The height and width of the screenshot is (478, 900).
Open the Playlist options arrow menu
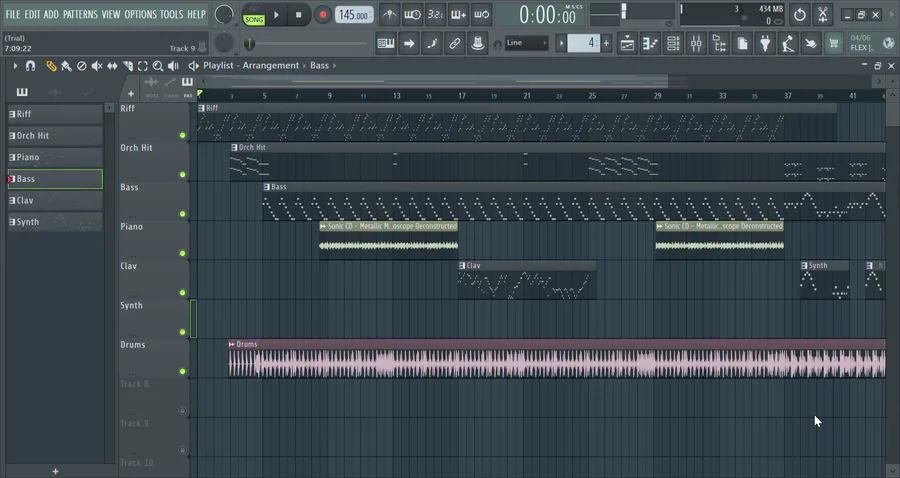(x=15, y=66)
